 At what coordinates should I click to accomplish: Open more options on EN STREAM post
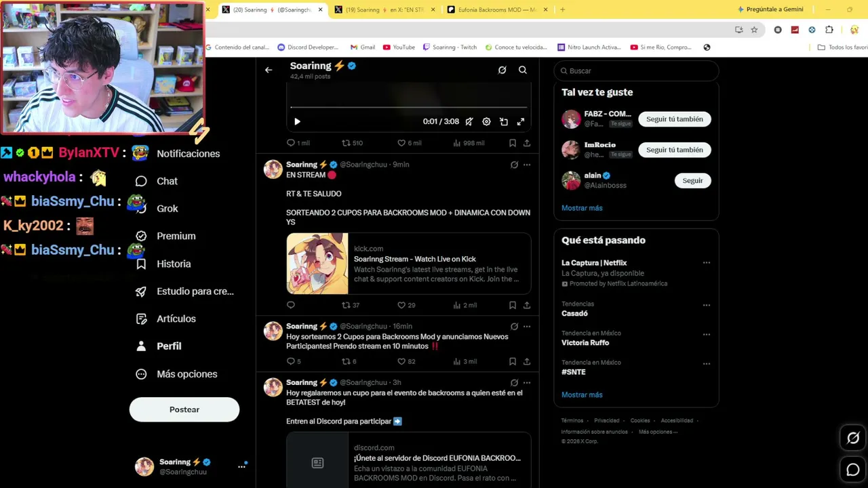tap(527, 165)
